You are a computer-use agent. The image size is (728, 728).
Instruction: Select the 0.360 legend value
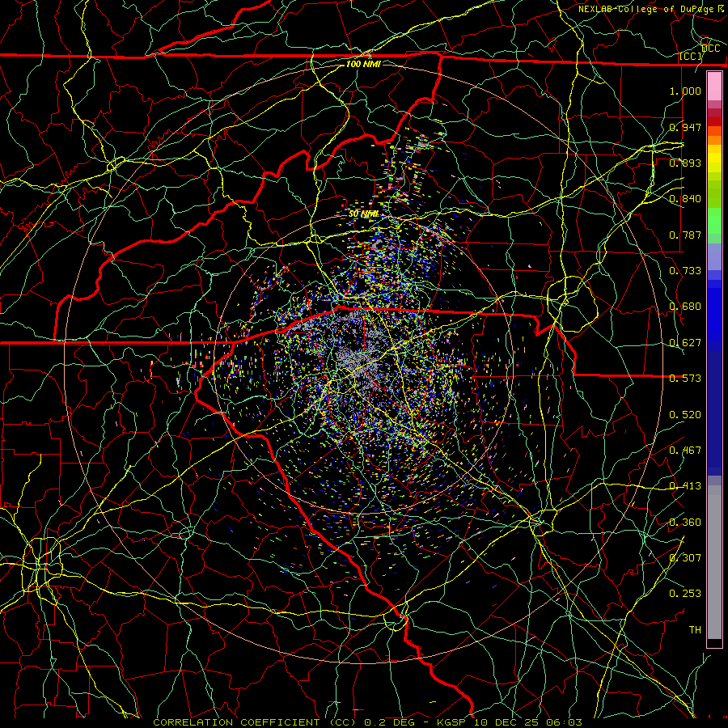tap(685, 523)
